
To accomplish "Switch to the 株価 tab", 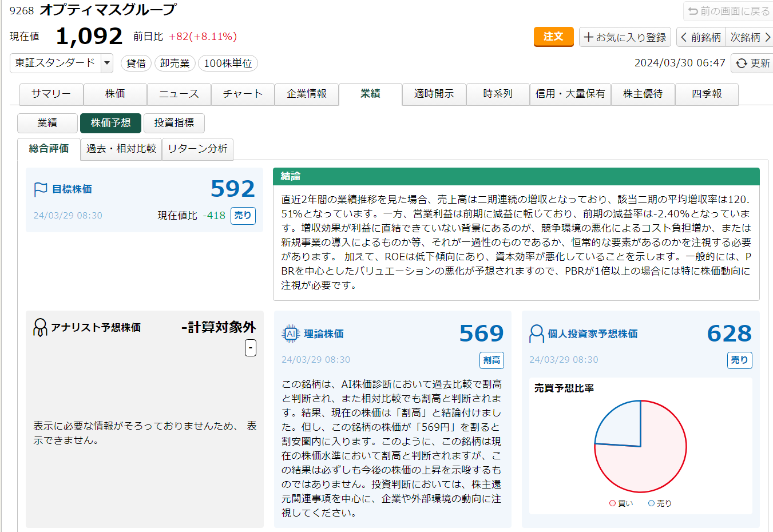I will click(x=115, y=94).
